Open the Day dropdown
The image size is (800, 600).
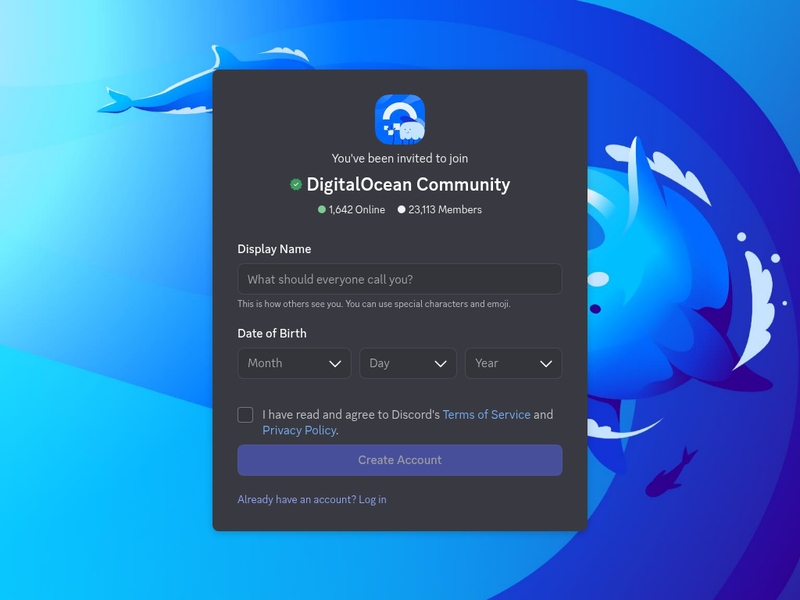pyautogui.click(x=408, y=363)
